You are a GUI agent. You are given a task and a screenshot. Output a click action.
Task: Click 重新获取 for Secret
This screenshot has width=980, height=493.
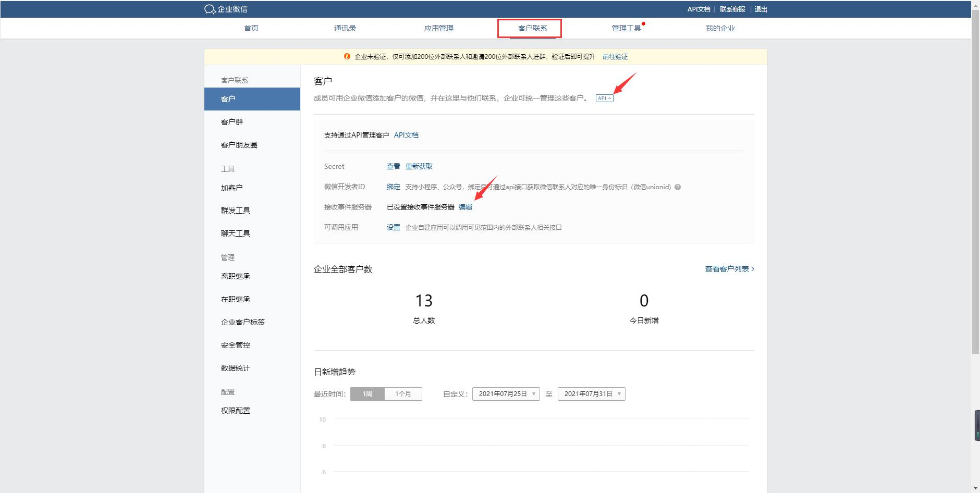[x=419, y=166]
